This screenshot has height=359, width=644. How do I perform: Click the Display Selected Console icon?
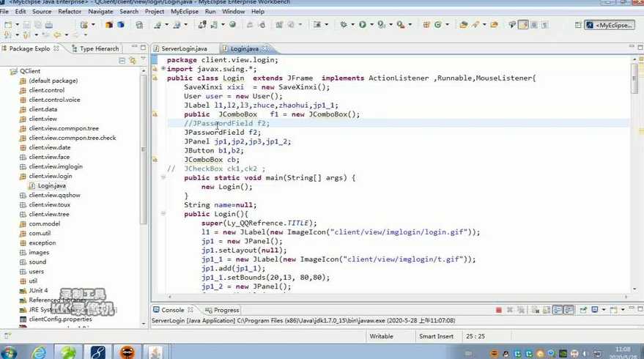[595, 310]
